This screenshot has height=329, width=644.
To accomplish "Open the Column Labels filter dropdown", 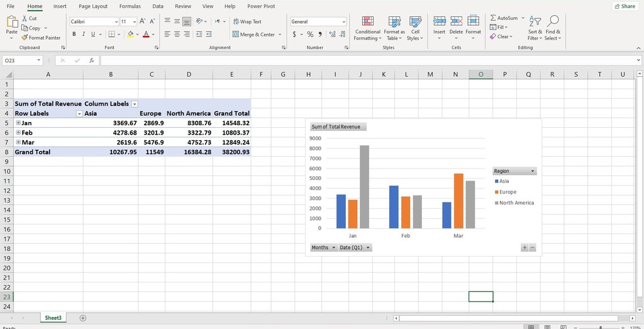I will coord(135,104).
